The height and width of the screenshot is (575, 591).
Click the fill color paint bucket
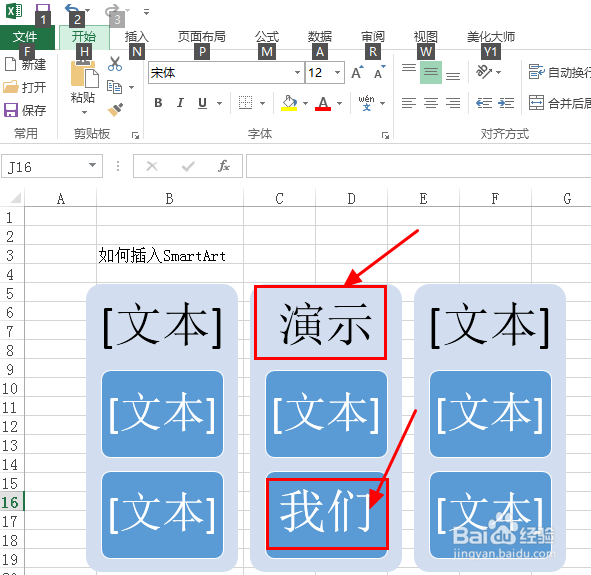(x=289, y=102)
